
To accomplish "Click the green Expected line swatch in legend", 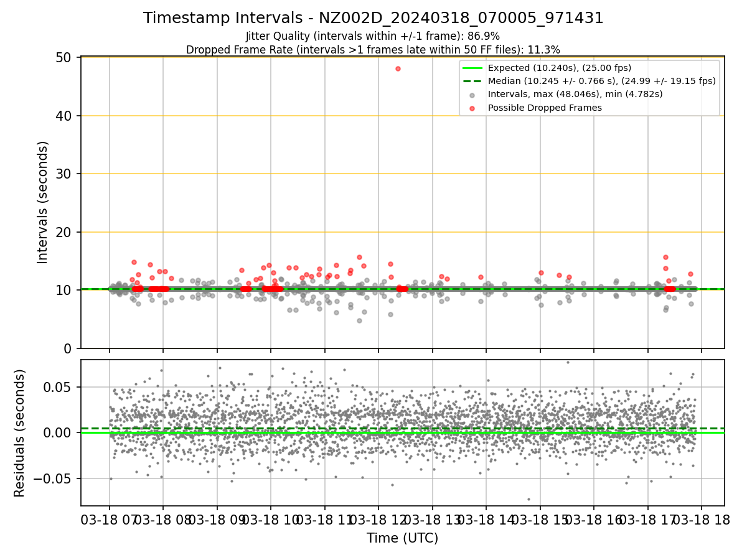I will [472, 68].
